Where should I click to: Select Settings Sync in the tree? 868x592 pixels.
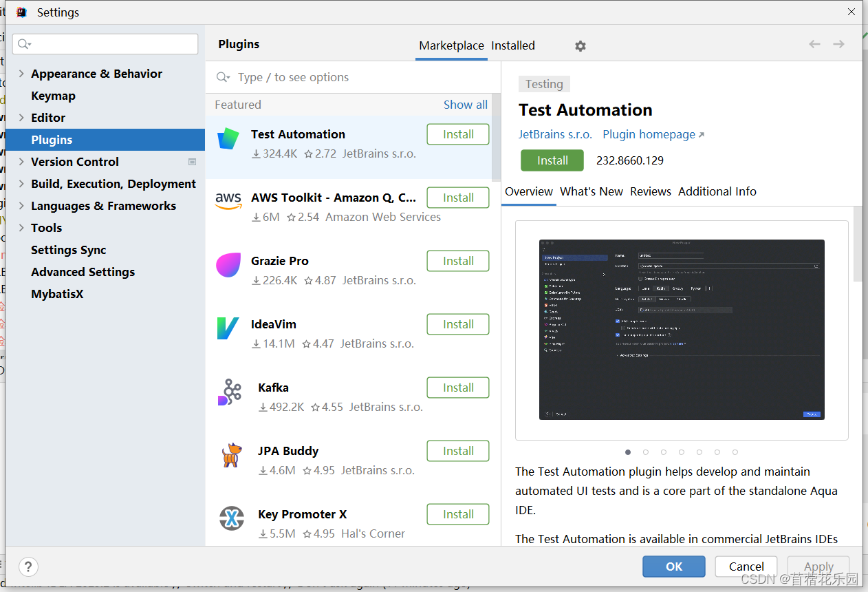tap(68, 250)
